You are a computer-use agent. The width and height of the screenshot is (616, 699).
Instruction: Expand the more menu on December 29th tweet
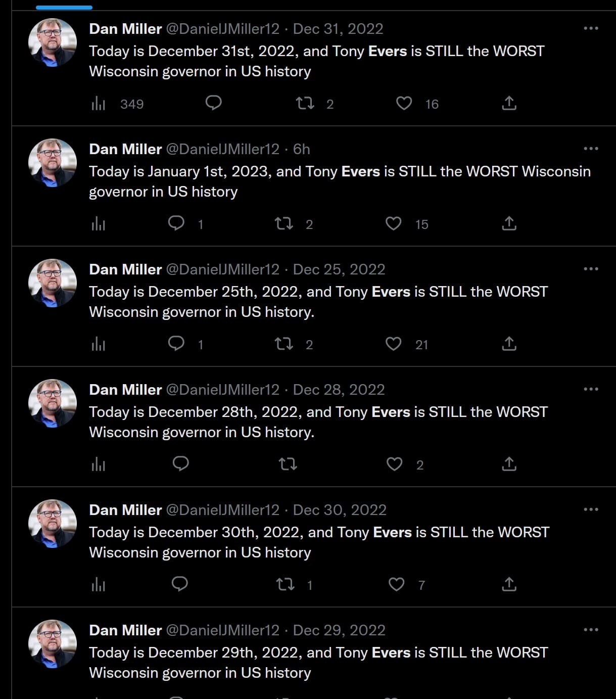pos(591,630)
